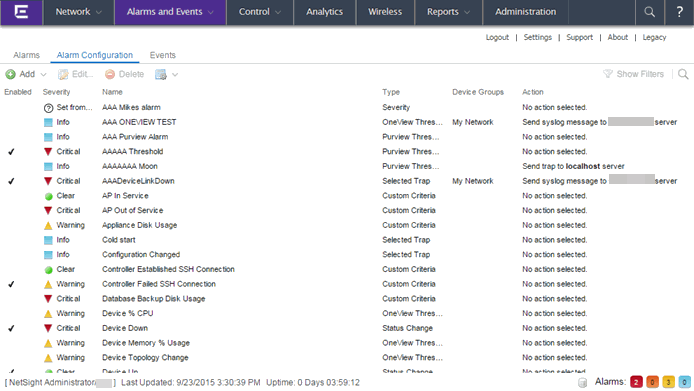This screenshot has width=694, height=391.
Task: Click the status bar database icon
Action: tap(582, 382)
